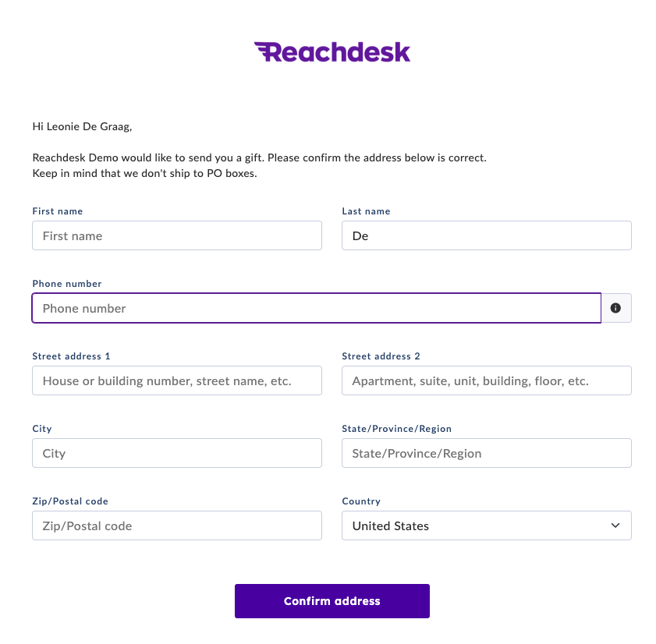
Task: Click the Zip/Postal code label
Action: tap(70, 501)
